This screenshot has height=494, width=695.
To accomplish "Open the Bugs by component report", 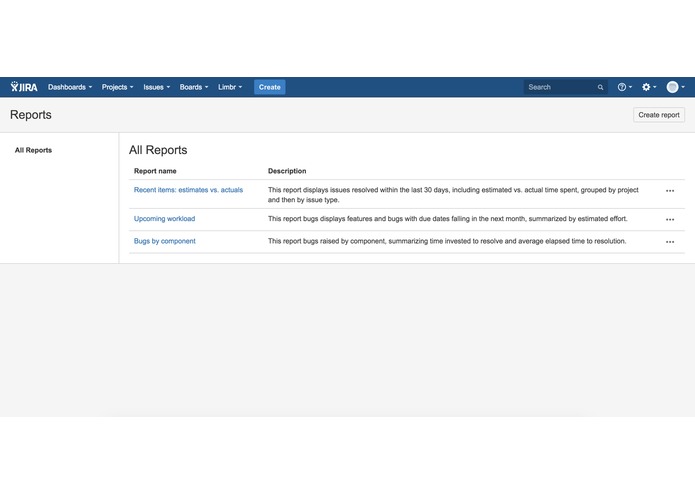I will (x=164, y=241).
